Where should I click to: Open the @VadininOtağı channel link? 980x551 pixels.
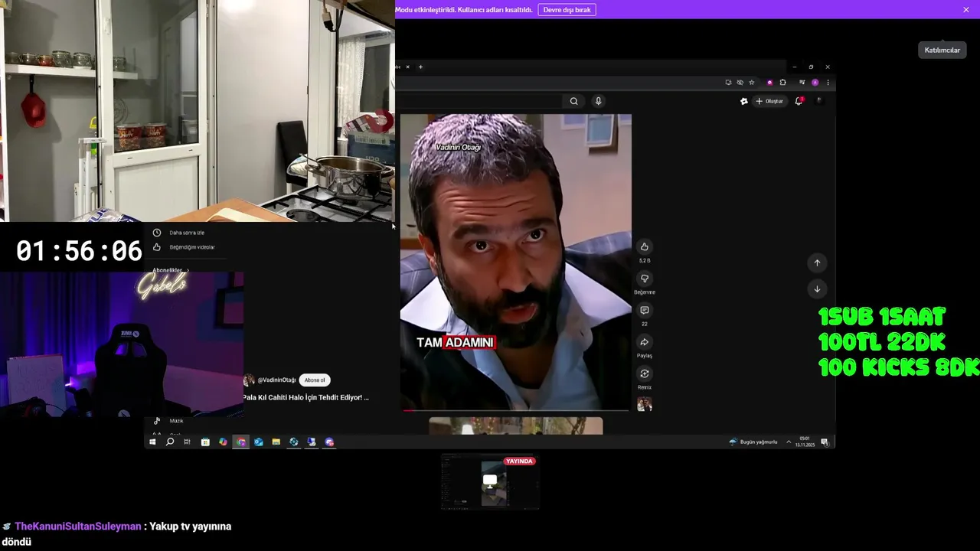(x=276, y=380)
